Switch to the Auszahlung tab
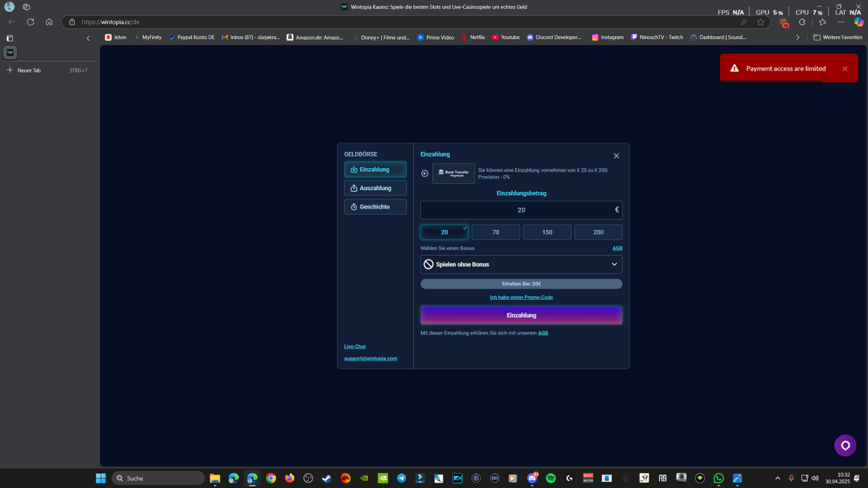868x488 pixels. tap(375, 188)
